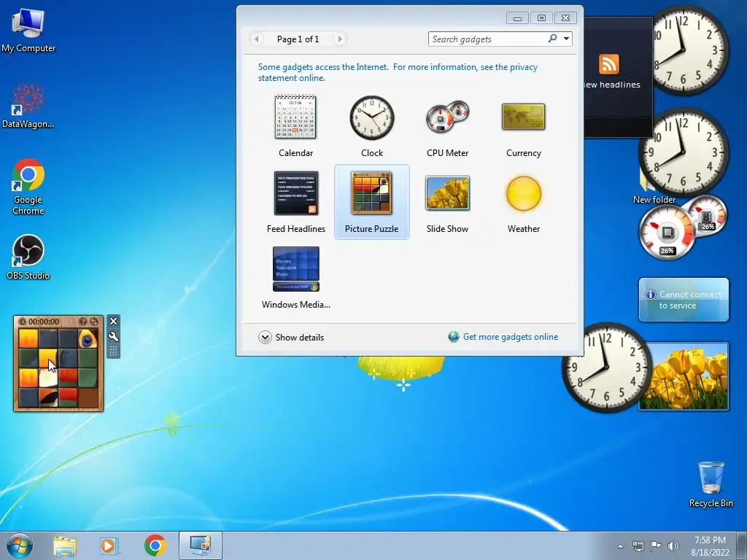Click the Picture Puzzle gadget drag handle

point(113,351)
